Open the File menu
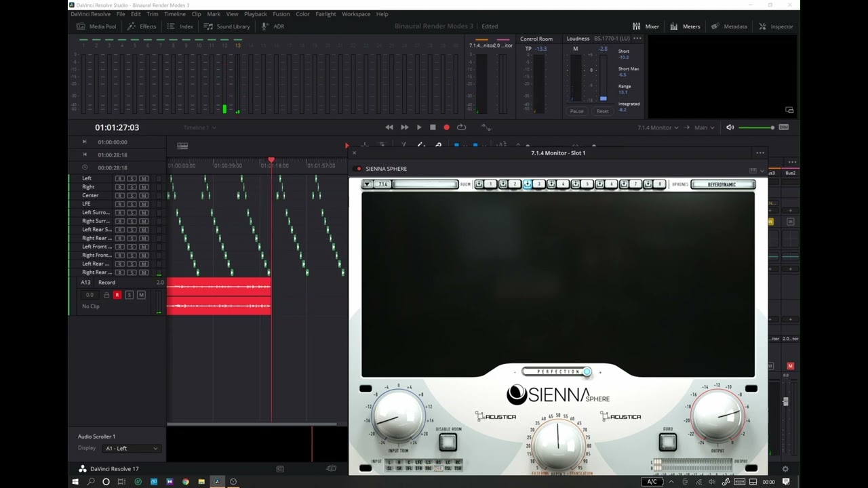Viewport: 868px width, 488px height. pos(121,14)
